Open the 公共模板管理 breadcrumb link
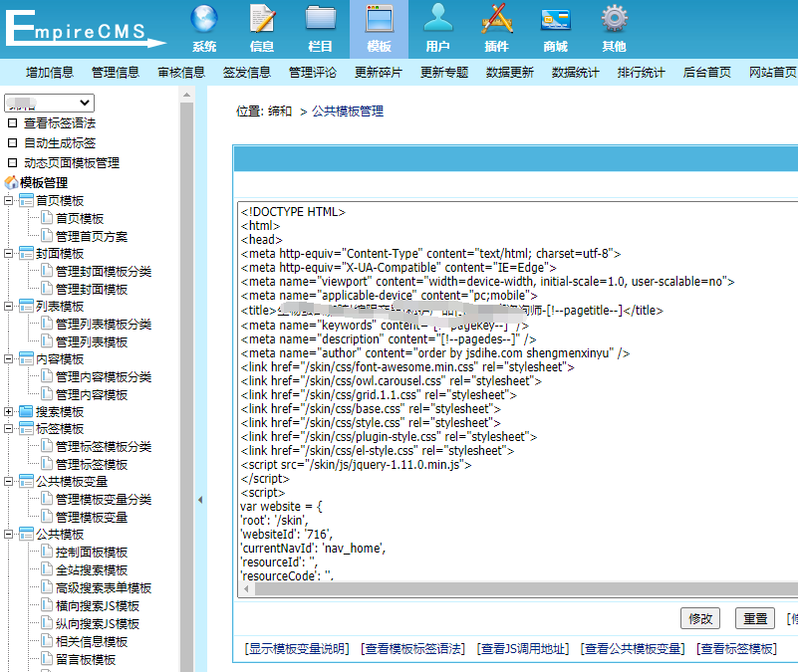 pos(348,111)
